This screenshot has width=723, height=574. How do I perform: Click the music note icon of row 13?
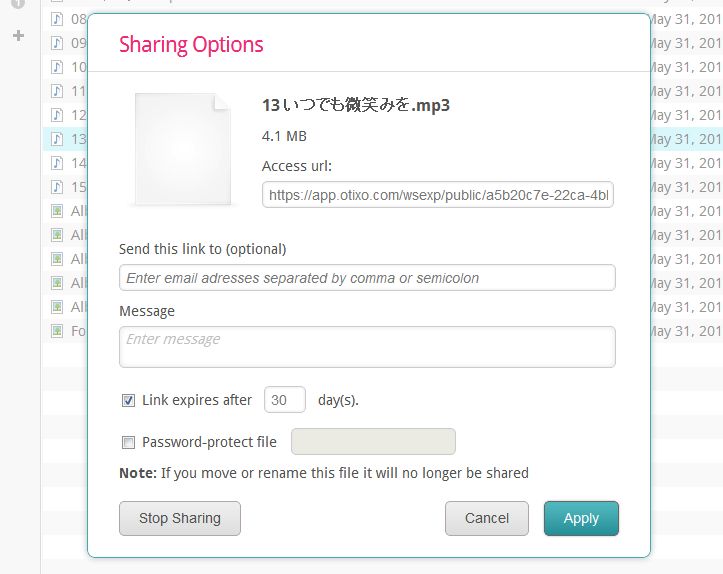57,139
